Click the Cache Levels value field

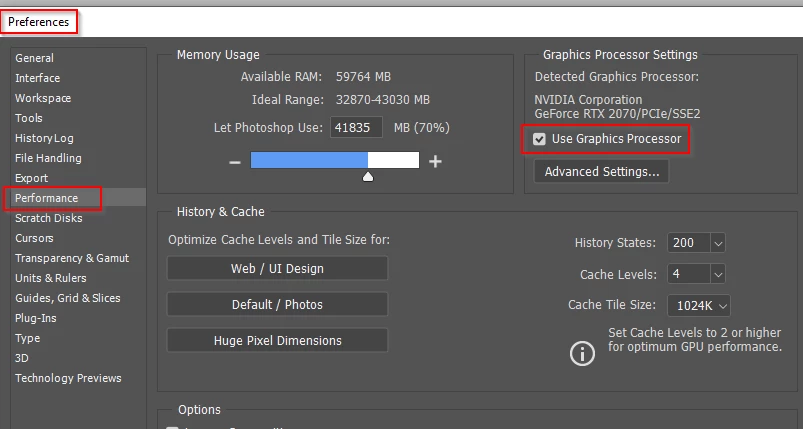pos(689,274)
